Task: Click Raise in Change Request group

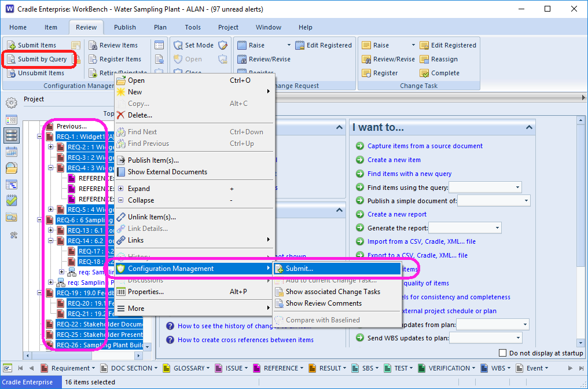Action: (251, 45)
